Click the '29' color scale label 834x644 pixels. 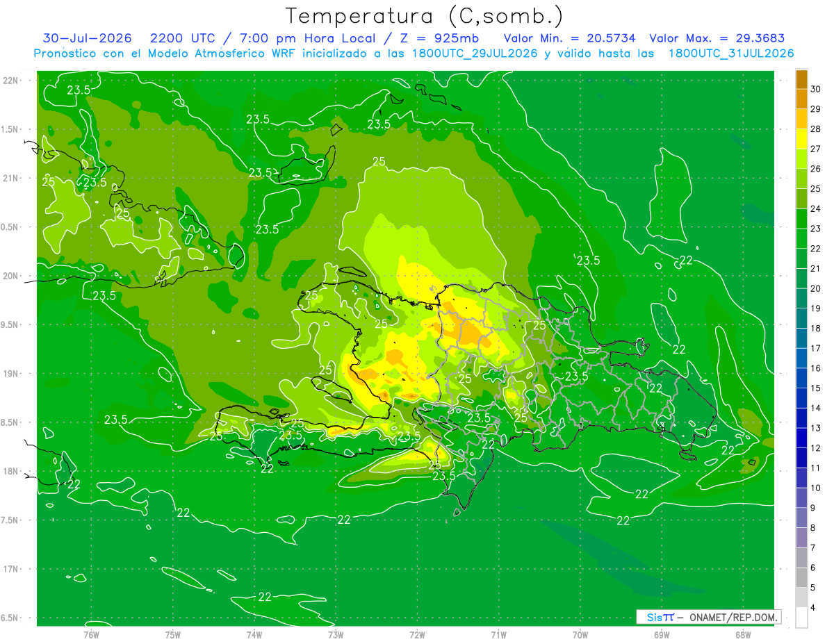click(x=817, y=109)
